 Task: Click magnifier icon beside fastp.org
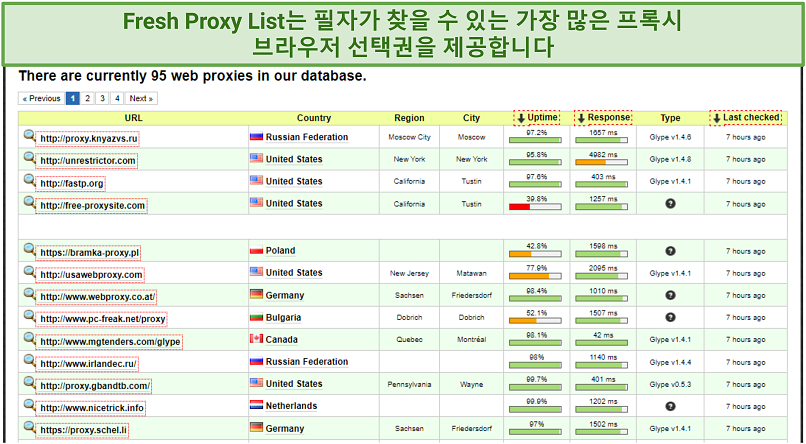coord(29,180)
